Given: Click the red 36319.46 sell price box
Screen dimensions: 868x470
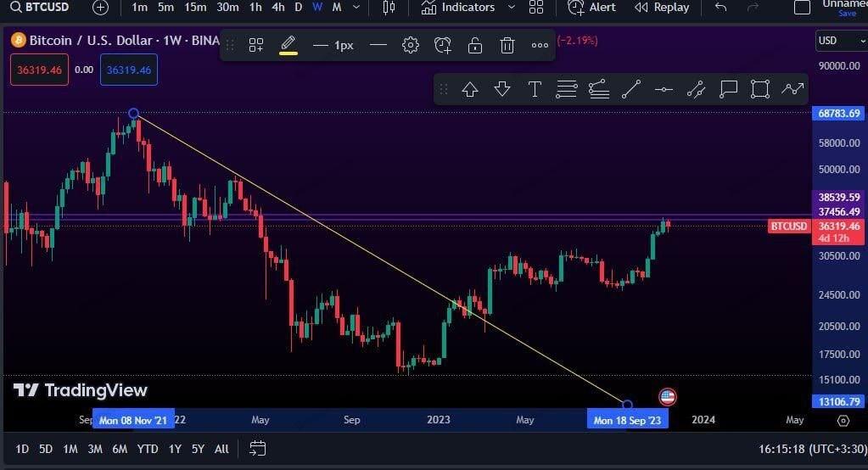Looking at the screenshot, I should click(x=39, y=70).
